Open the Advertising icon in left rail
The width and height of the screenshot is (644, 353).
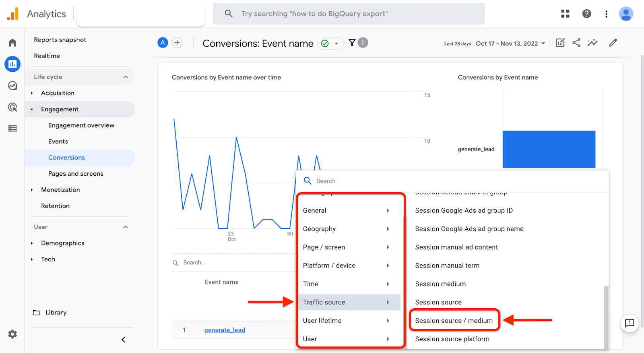pos(12,107)
